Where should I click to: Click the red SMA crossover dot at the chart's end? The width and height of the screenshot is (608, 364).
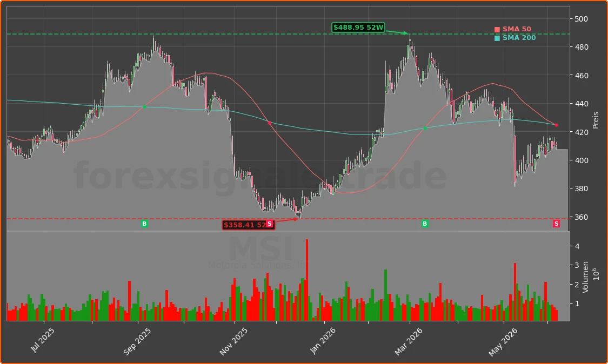coord(557,125)
